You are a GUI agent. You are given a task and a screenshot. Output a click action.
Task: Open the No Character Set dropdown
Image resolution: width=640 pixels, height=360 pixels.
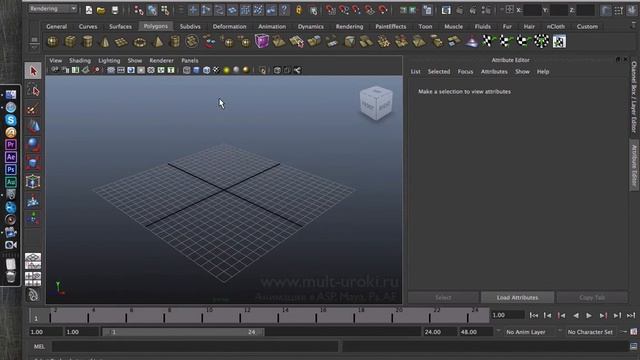pos(590,332)
